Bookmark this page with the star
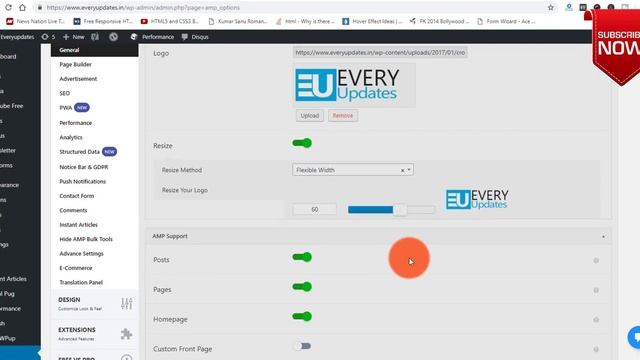Image resolution: width=640 pixels, height=360 pixels. click(551, 7)
